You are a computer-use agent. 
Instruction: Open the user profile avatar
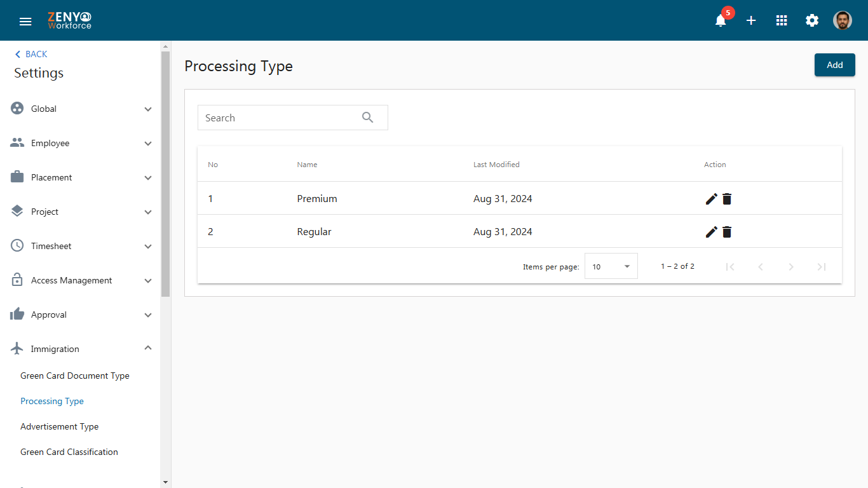[x=843, y=20]
